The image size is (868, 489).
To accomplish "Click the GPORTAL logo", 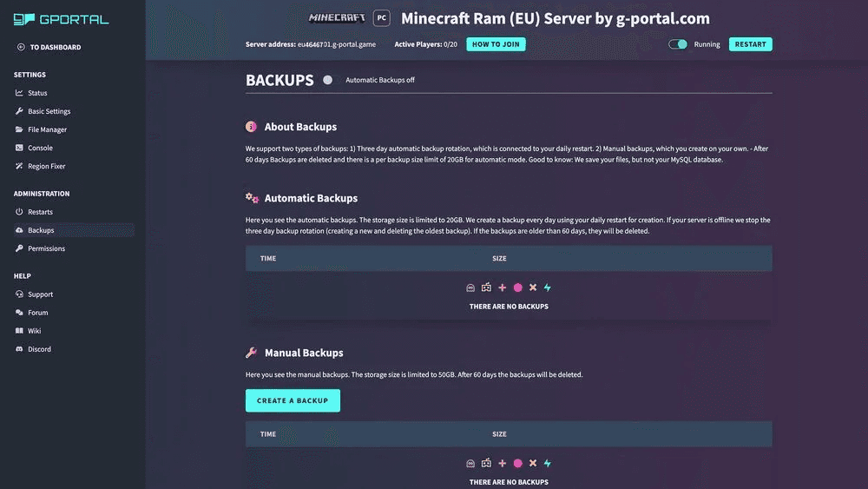I will (61, 19).
